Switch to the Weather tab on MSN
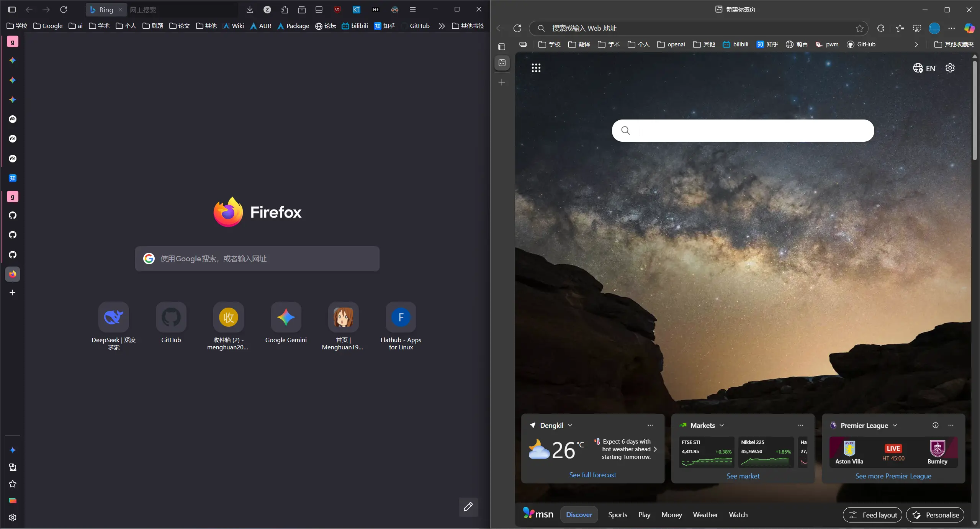 point(705,514)
